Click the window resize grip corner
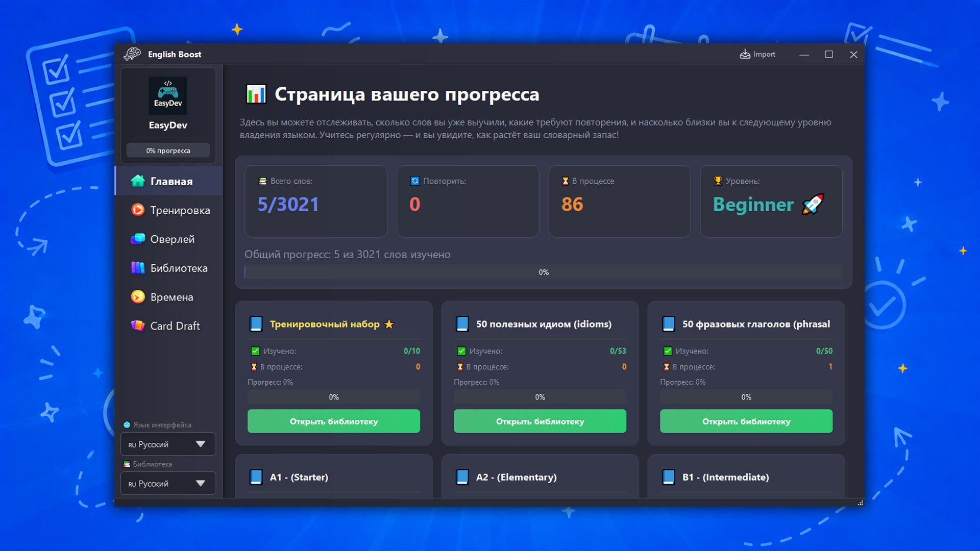The image size is (980, 551). click(x=861, y=503)
